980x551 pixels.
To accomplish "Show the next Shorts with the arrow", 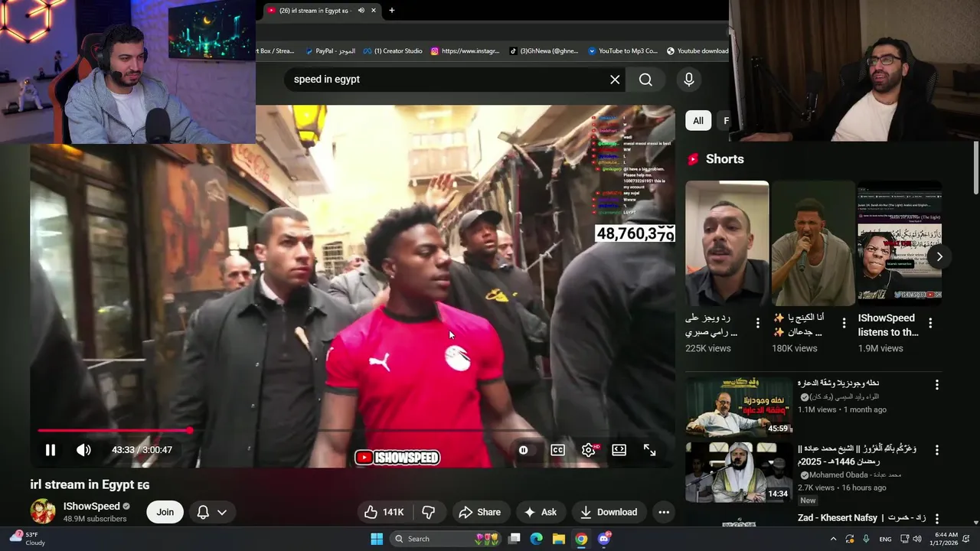I will pos(939,256).
